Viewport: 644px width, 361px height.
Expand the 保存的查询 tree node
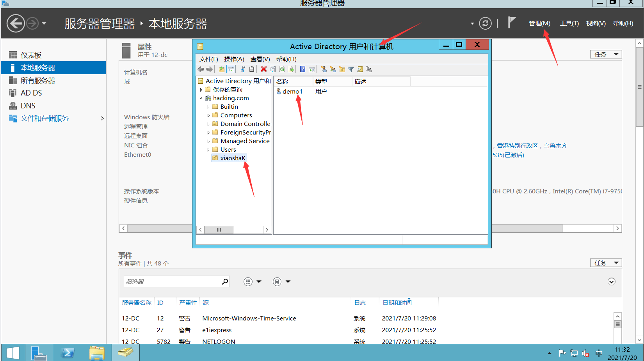pos(201,90)
